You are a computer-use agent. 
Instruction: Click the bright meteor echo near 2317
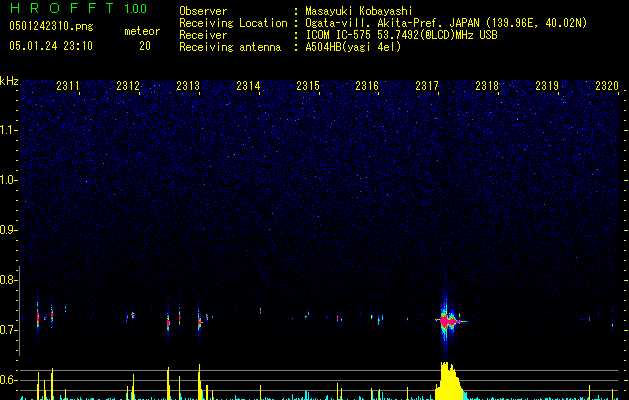tap(447, 320)
